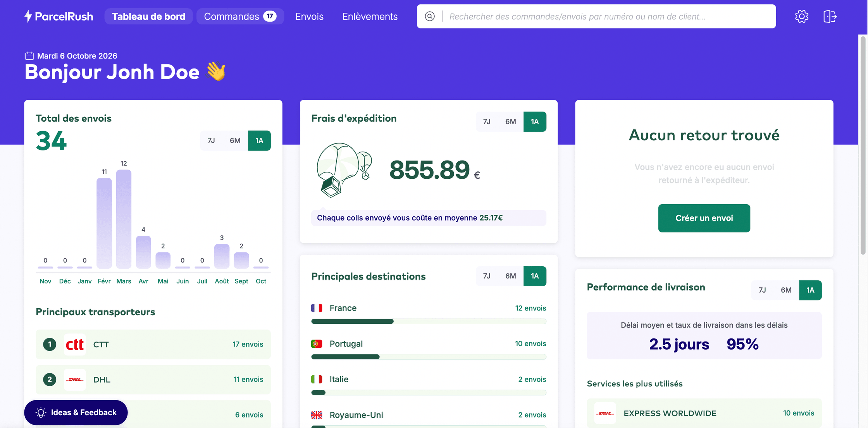Click the rank 1 badge for CTT
The height and width of the screenshot is (428, 868).
pos(50,344)
